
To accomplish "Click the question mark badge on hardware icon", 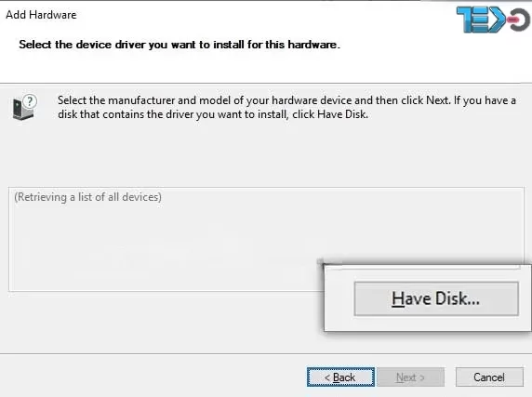I will click(30, 101).
